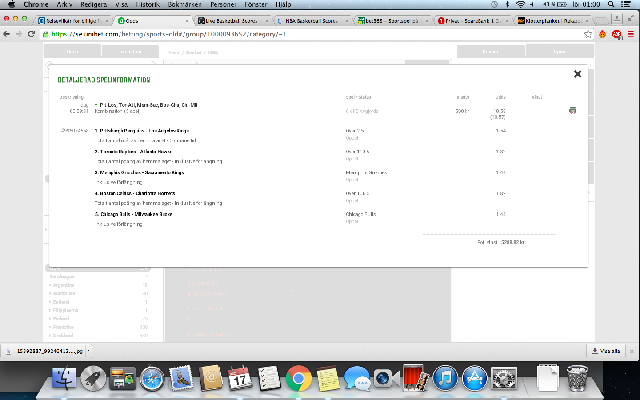The width and height of the screenshot is (640, 400).
Task: Open the documents stack in the dock
Action: tap(548, 378)
